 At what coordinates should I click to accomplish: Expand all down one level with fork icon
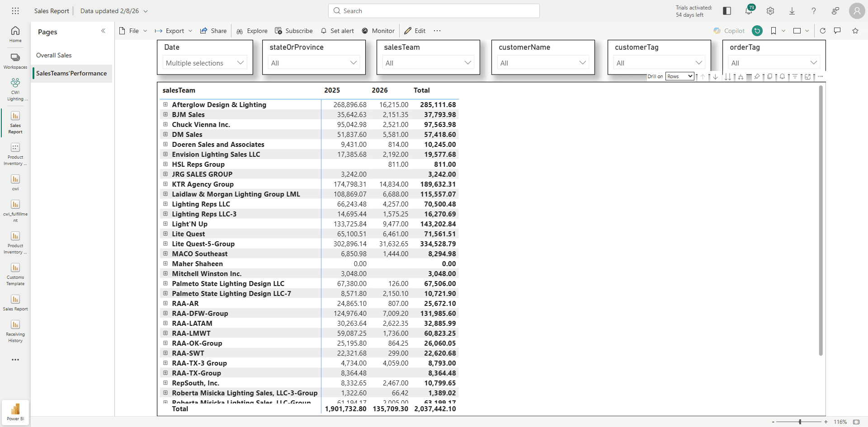[741, 76]
